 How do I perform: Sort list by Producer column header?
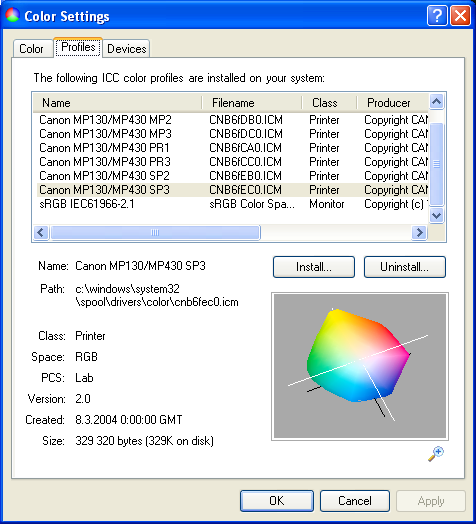pos(393,103)
